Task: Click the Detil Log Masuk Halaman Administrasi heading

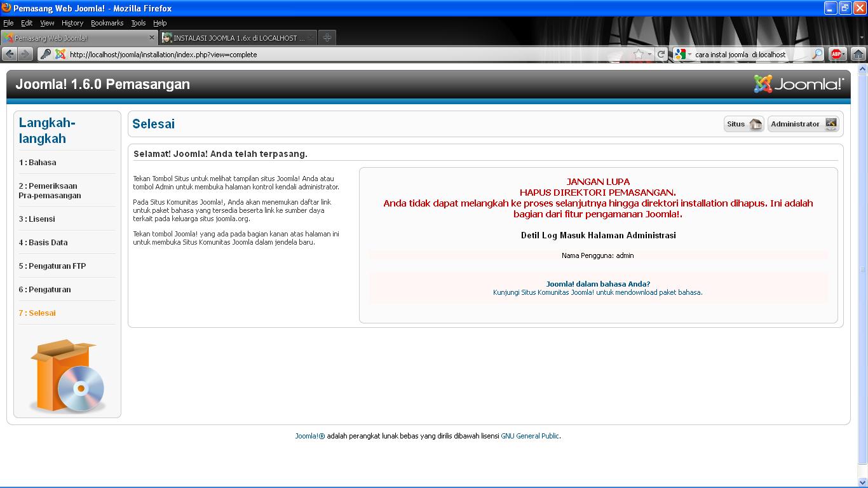Action: click(598, 235)
